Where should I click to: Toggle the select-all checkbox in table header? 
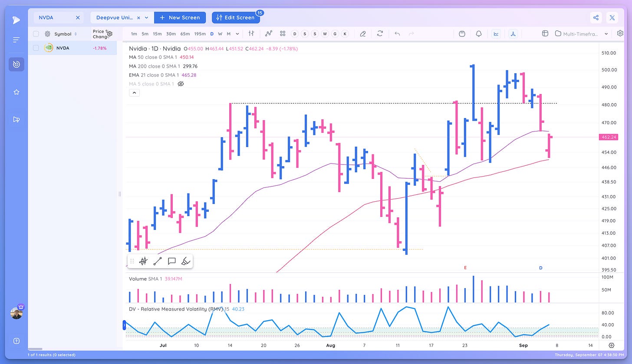click(36, 34)
